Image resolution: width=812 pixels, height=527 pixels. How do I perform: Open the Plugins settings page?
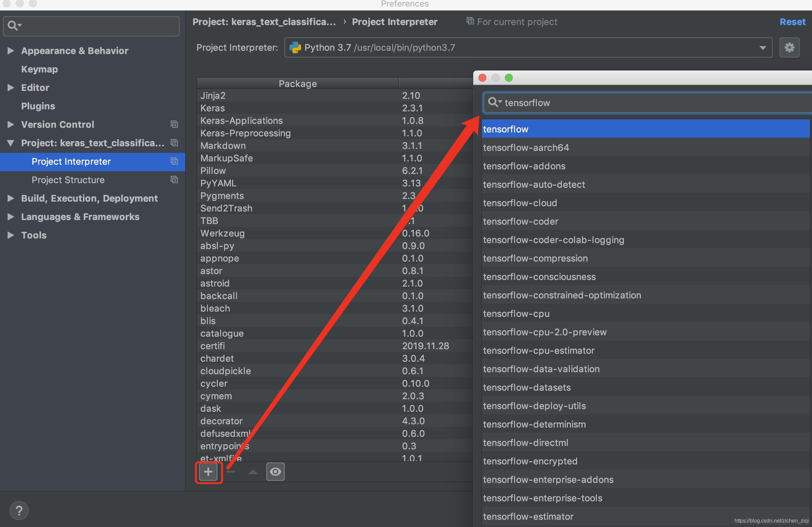[38, 106]
